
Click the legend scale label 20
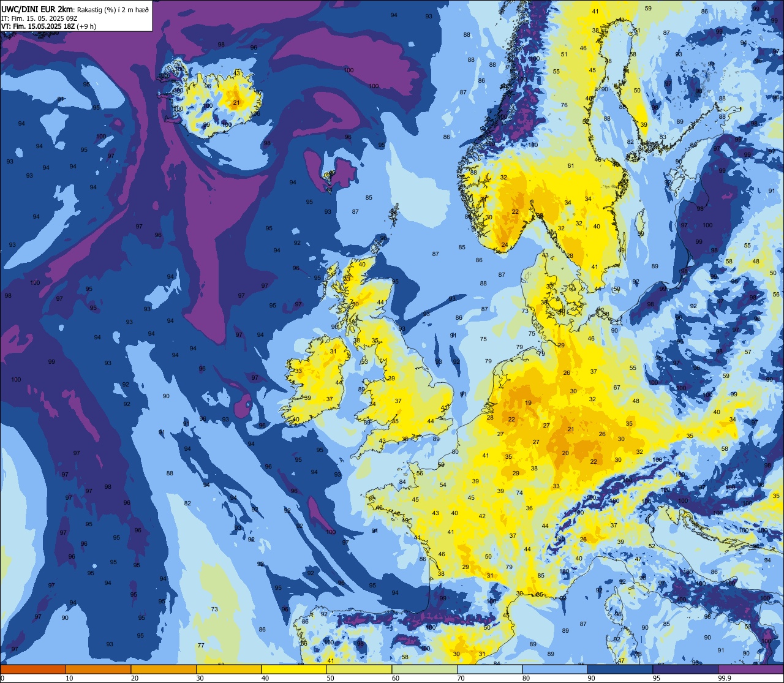(135, 678)
